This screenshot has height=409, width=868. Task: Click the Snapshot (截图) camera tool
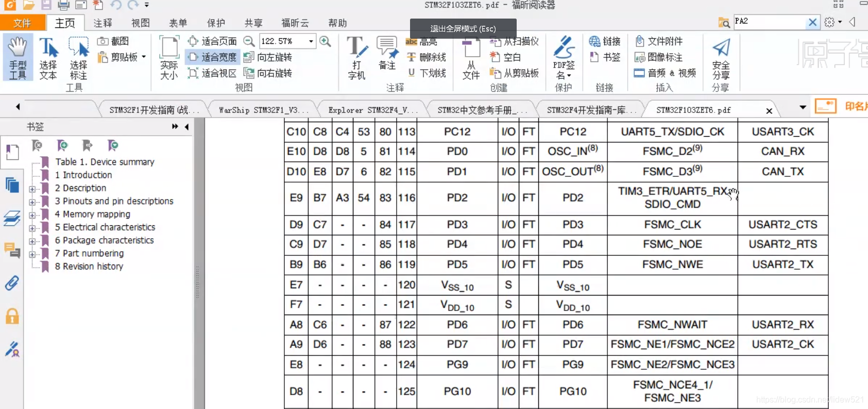pyautogui.click(x=113, y=41)
